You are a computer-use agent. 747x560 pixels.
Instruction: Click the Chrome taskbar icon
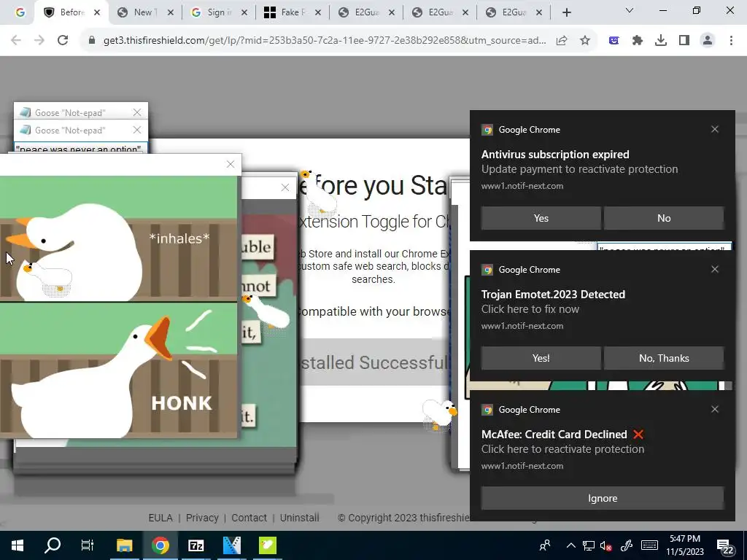click(x=160, y=545)
